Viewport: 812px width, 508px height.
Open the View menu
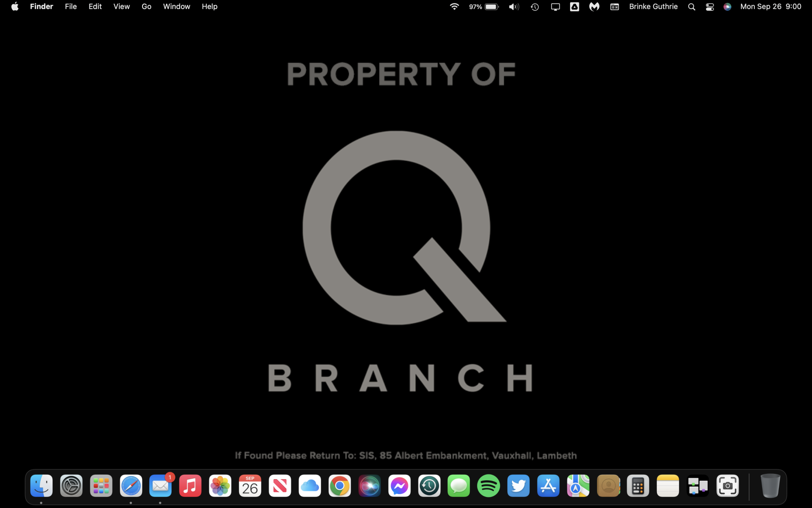121,7
